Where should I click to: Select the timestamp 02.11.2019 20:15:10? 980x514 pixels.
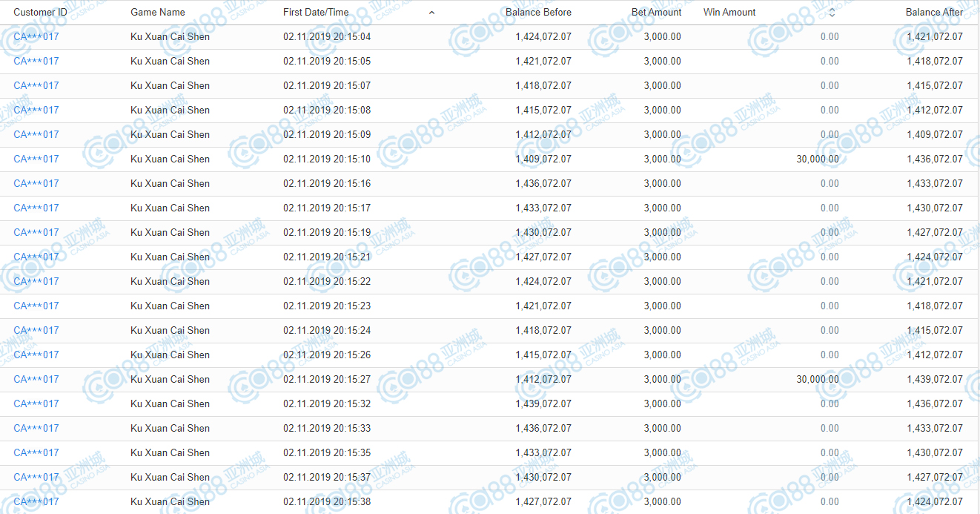click(x=327, y=159)
